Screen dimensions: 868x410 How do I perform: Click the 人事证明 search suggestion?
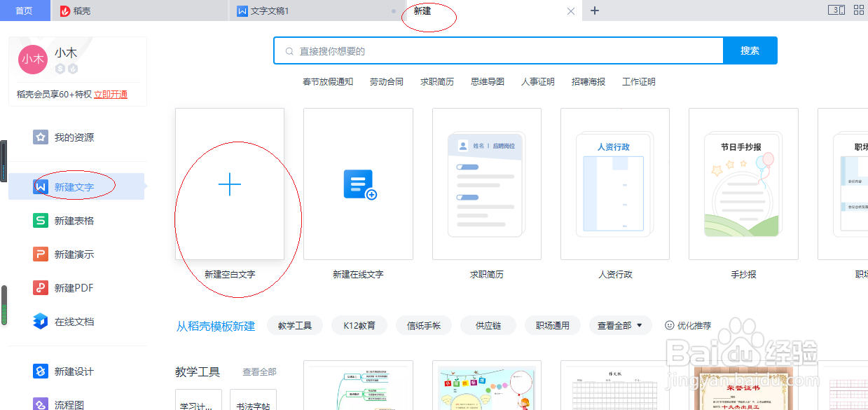pos(538,82)
